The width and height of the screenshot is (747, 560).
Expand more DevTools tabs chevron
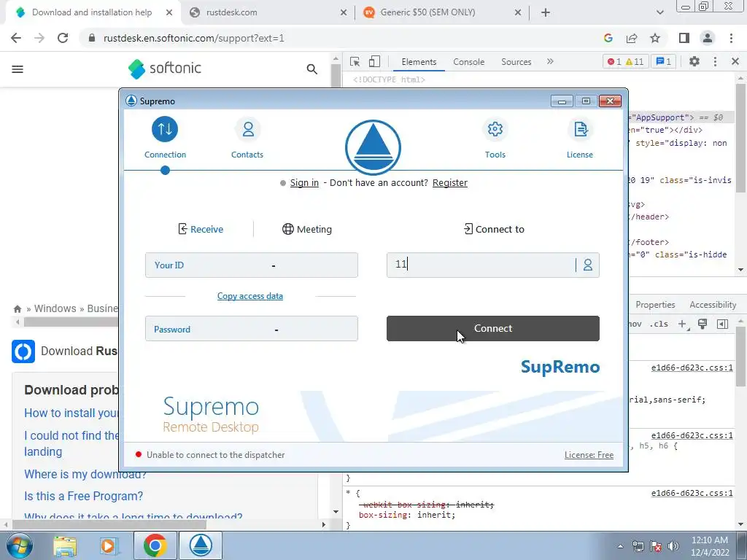550,61
